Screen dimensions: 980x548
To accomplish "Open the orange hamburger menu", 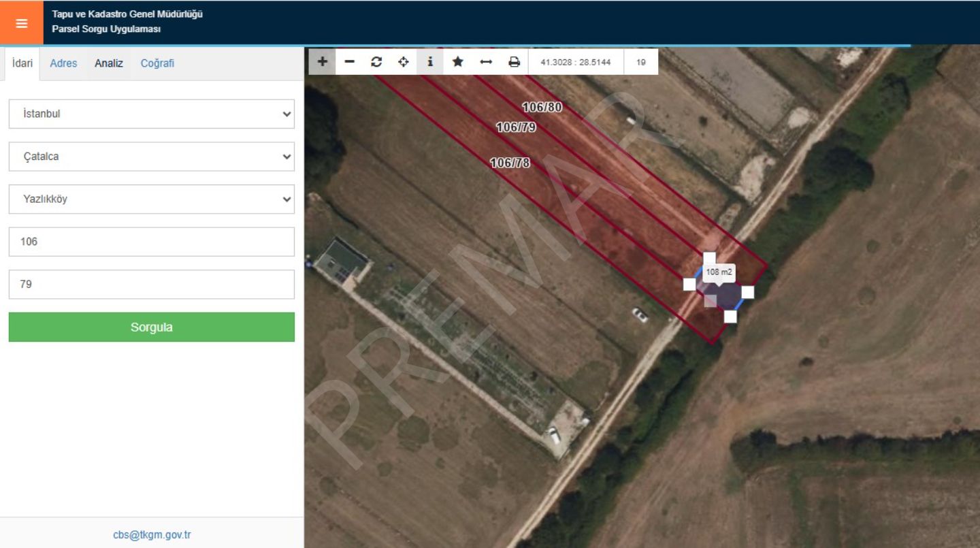I will (x=22, y=23).
